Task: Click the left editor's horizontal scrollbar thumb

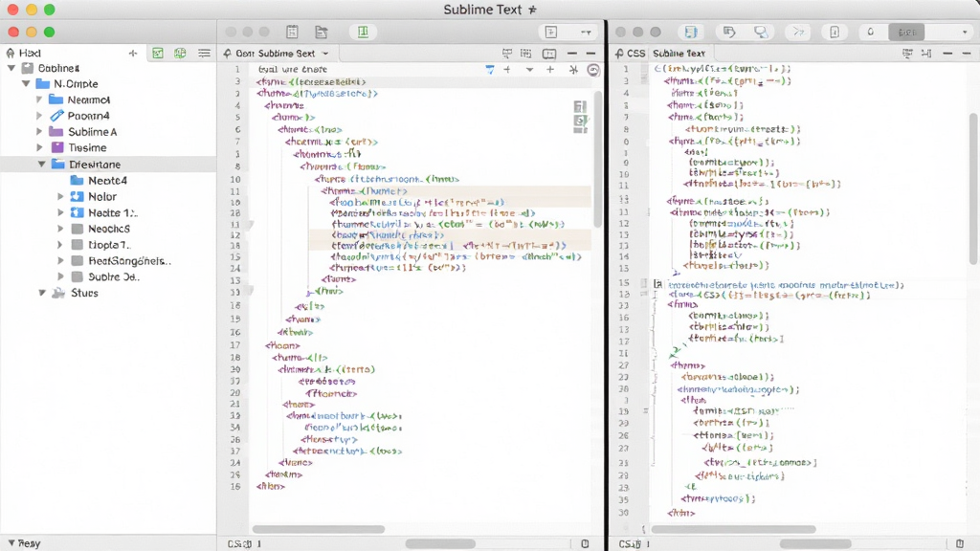Action: (x=318, y=529)
